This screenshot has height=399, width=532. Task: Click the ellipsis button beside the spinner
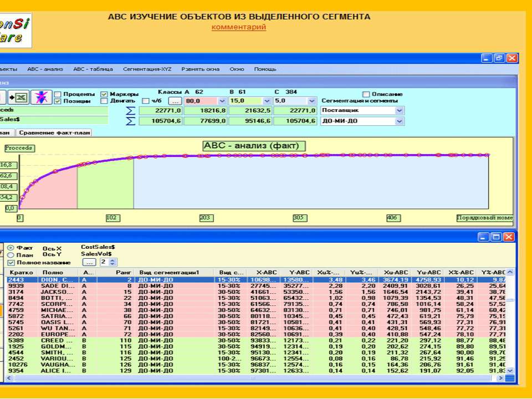coord(89,262)
